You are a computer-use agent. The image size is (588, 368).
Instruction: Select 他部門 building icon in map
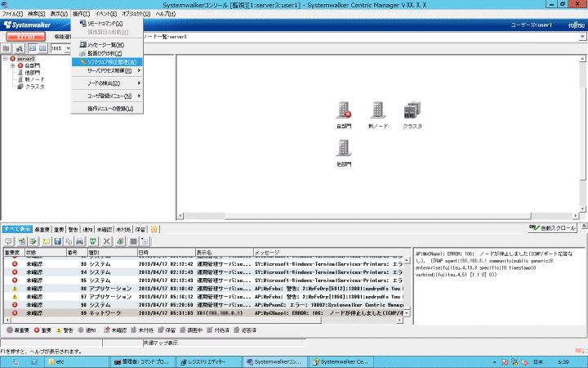(344, 147)
